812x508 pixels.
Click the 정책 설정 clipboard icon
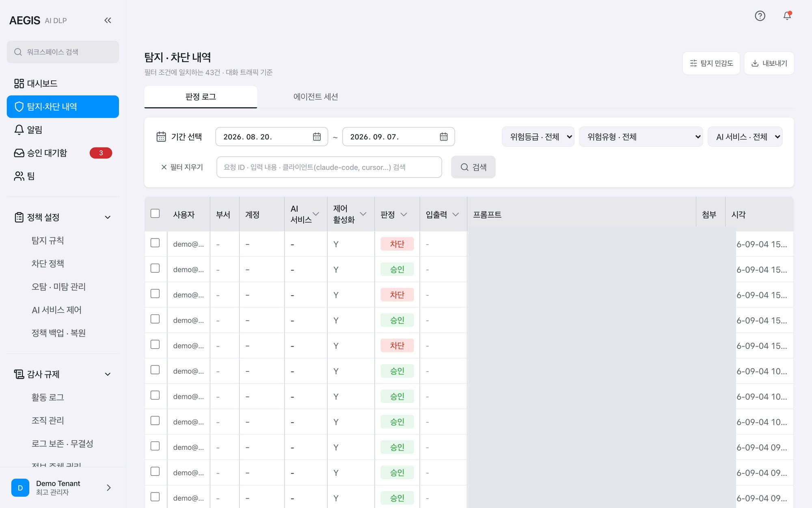coord(19,217)
